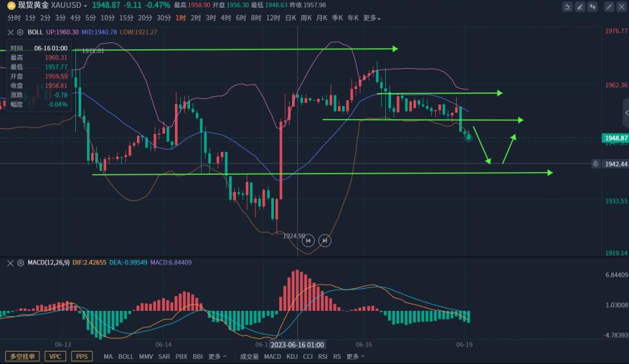Switch to the 15分 timeframe
The width and height of the screenshot is (629, 364).
point(126,18)
